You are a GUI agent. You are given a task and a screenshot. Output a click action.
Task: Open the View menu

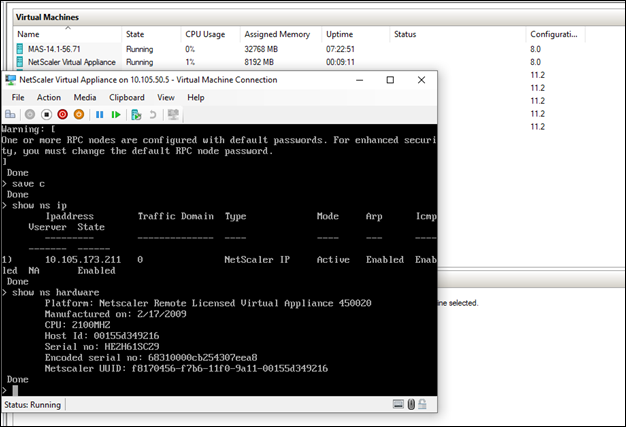pos(166,97)
